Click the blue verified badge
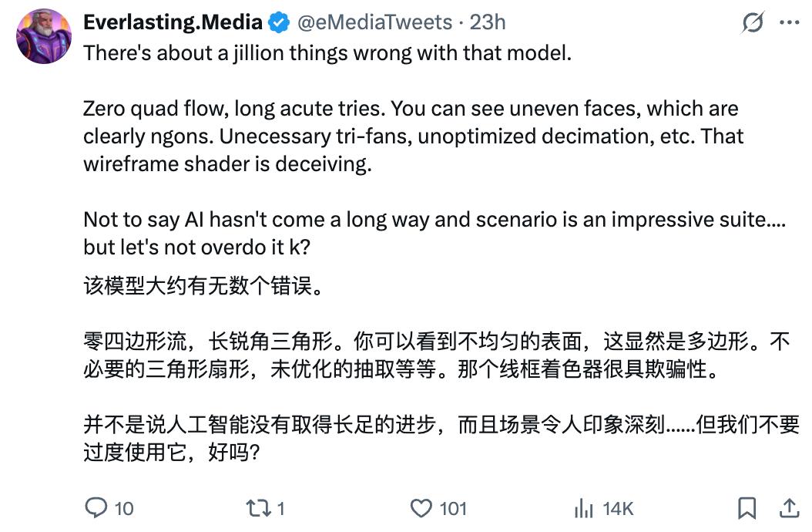The image size is (812, 532). pos(280,23)
